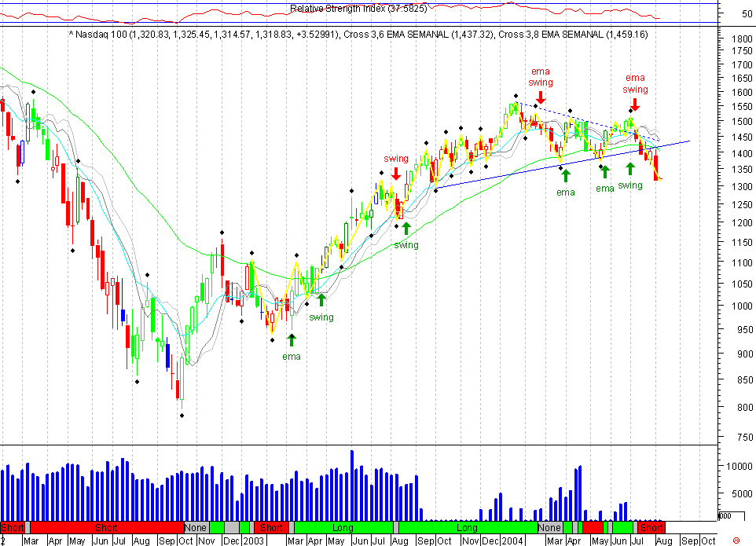Click the green 'ema' up arrow under the 2003 bottom
The image size is (756, 546).
pyautogui.click(x=292, y=339)
